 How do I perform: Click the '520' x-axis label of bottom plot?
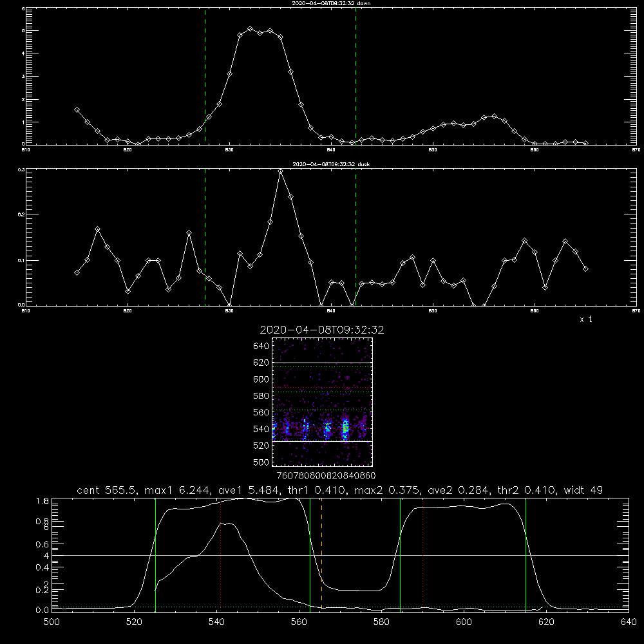pos(134,622)
